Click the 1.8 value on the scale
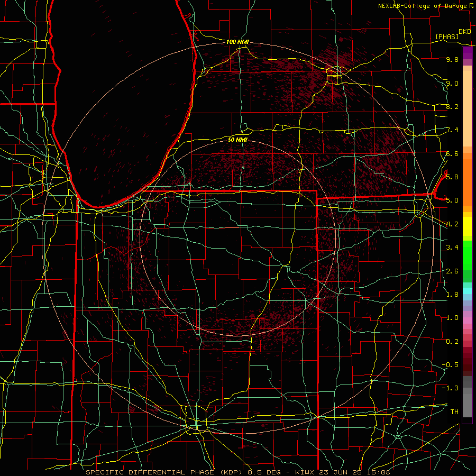The width and height of the screenshot is (476, 476). click(x=452, y=295)
